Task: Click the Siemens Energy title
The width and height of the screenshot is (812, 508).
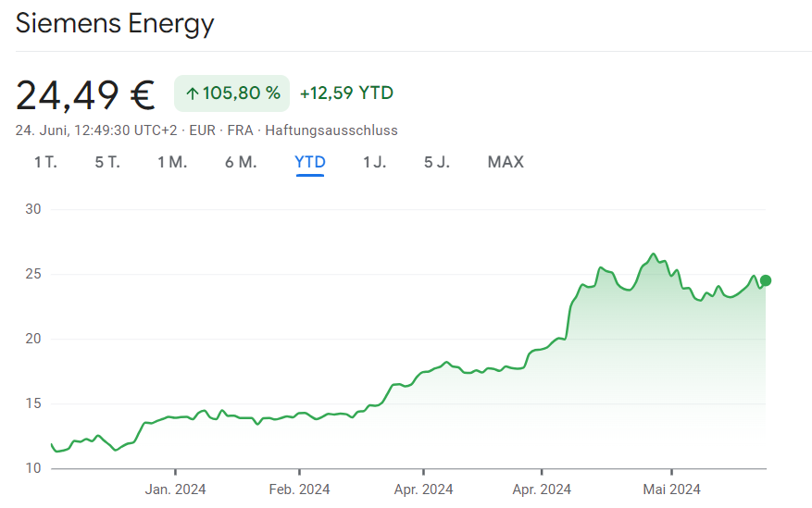Action: 115,24
